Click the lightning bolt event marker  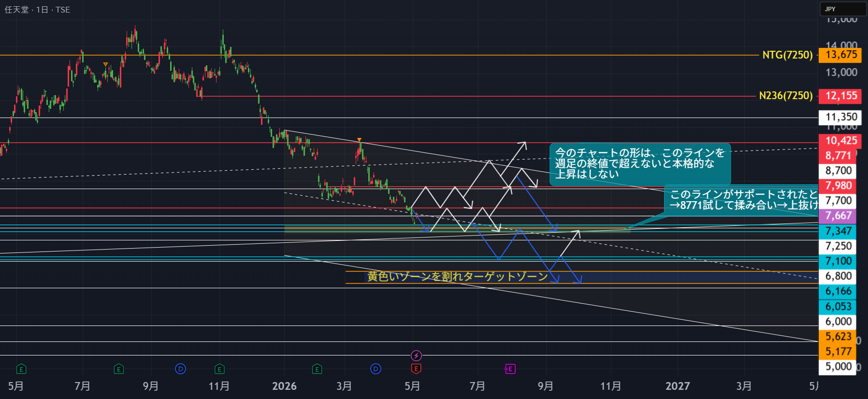(416, 356)
